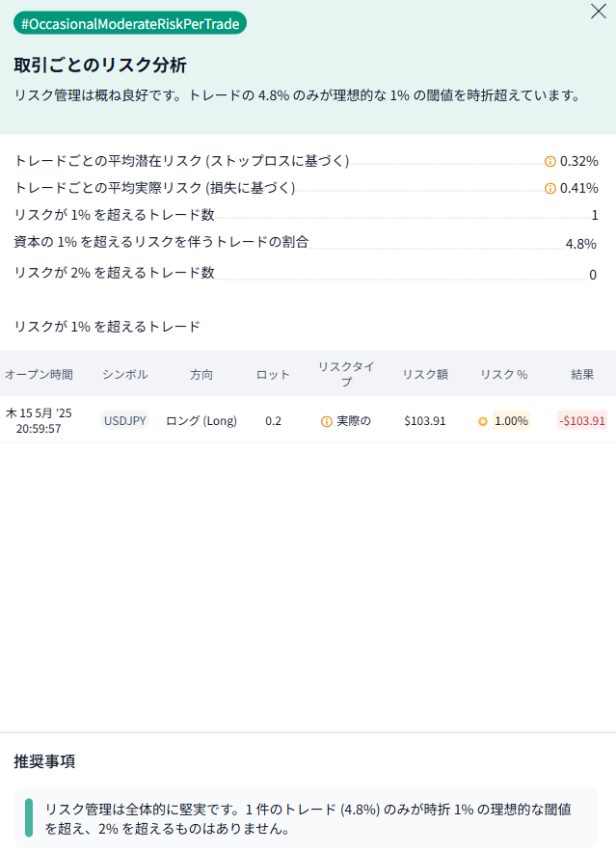Close the risk analysis panel
616x851 pixels.
coord(598,12)
